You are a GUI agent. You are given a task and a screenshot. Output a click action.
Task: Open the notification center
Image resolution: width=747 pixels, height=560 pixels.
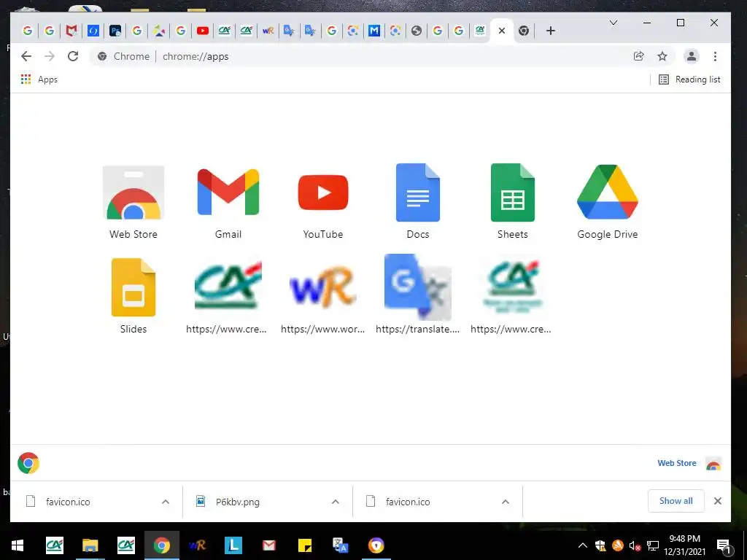pyautogui.click(x=724, y=546)
